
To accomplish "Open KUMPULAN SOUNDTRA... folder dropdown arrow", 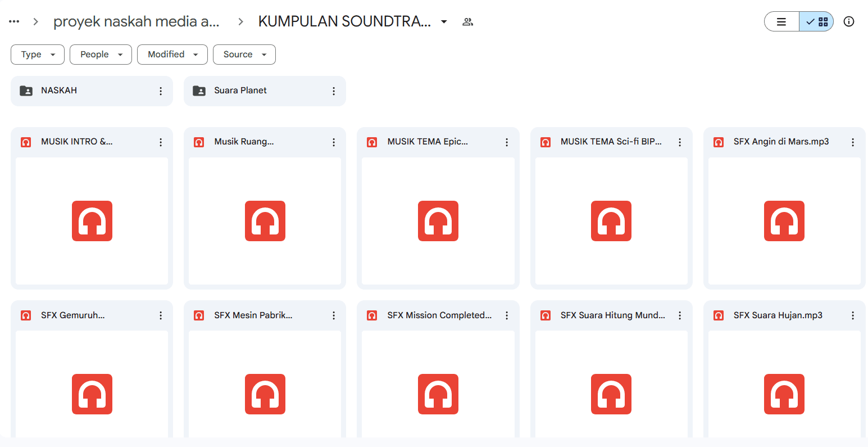I will click(x=444, y=22).
